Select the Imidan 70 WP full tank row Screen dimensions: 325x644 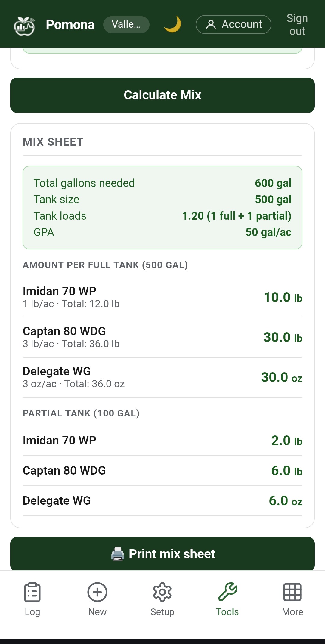[x=162, y=297]
